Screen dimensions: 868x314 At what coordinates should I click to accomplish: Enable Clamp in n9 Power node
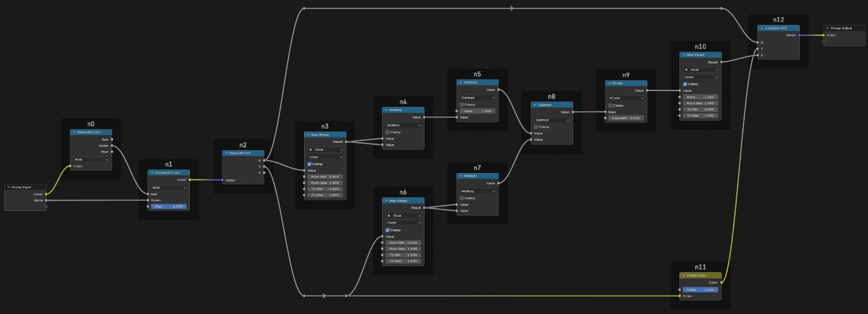pos(611,105)
